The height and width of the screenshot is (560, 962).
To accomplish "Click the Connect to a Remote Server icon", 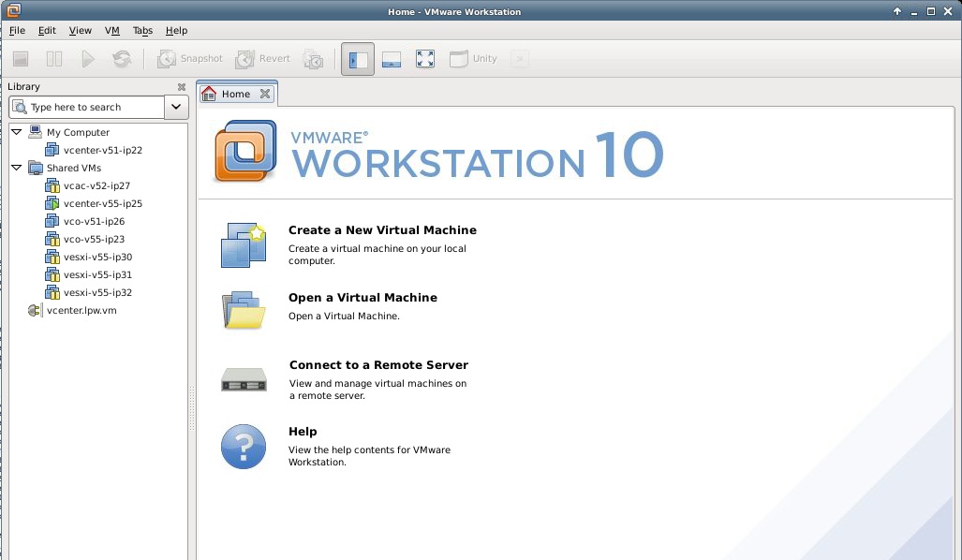I will [x=244, y=379].
